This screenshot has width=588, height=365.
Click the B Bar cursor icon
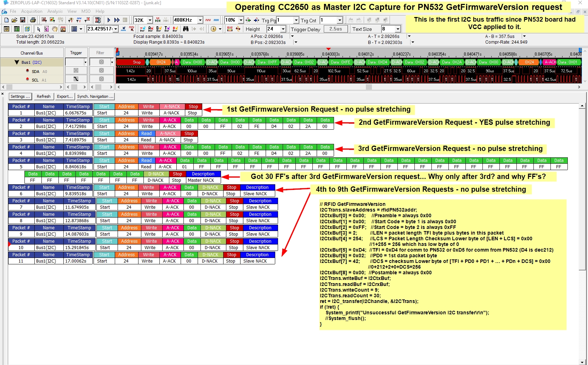coord(159,29)
